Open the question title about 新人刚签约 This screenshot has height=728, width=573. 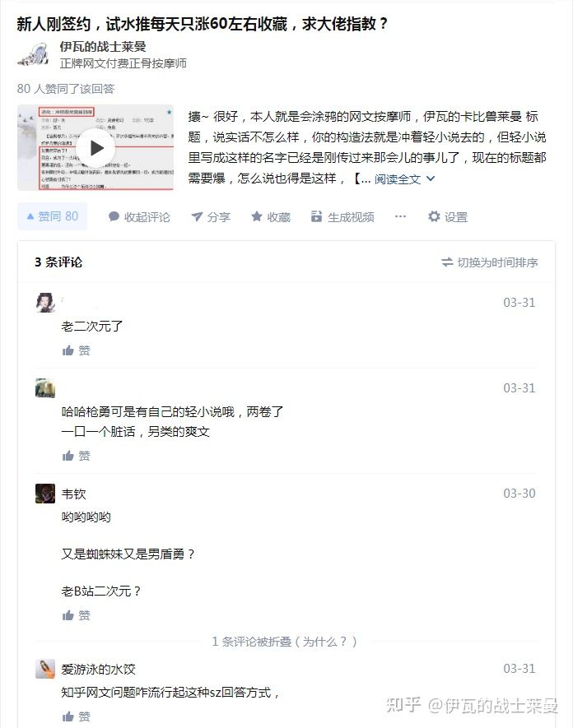pyautogui.click(x=203, y=24)
